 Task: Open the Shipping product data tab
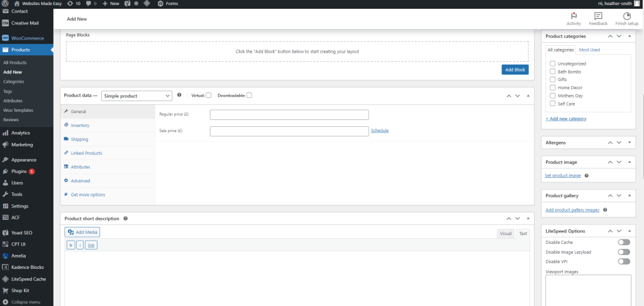[79, 139]
